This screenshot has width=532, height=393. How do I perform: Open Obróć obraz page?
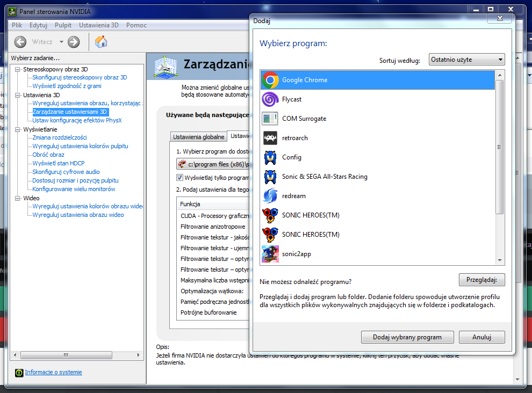pos(48,155)
